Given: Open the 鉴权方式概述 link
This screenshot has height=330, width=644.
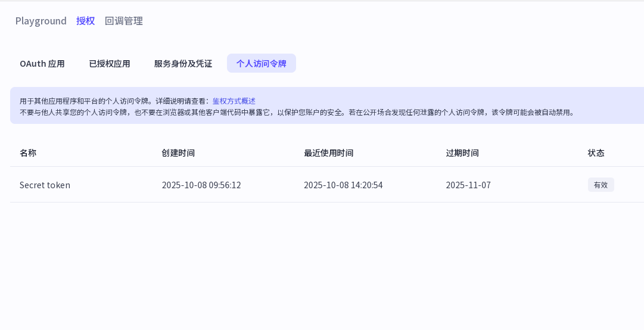Looking at the screenshot, I should click(x=234, y=101).
